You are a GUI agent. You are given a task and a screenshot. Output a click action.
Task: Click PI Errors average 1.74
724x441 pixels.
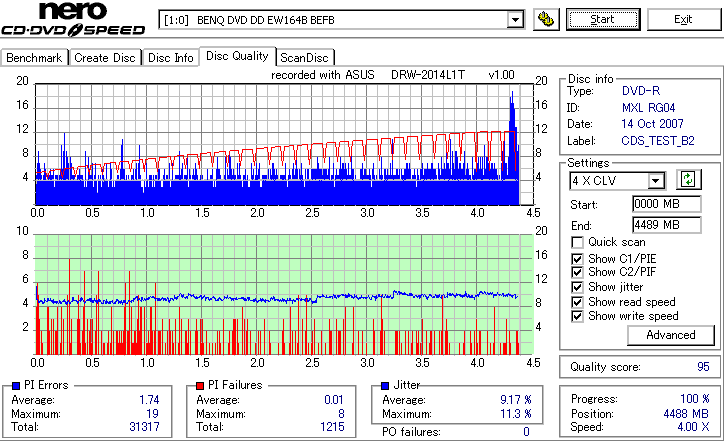coord(149,399)
